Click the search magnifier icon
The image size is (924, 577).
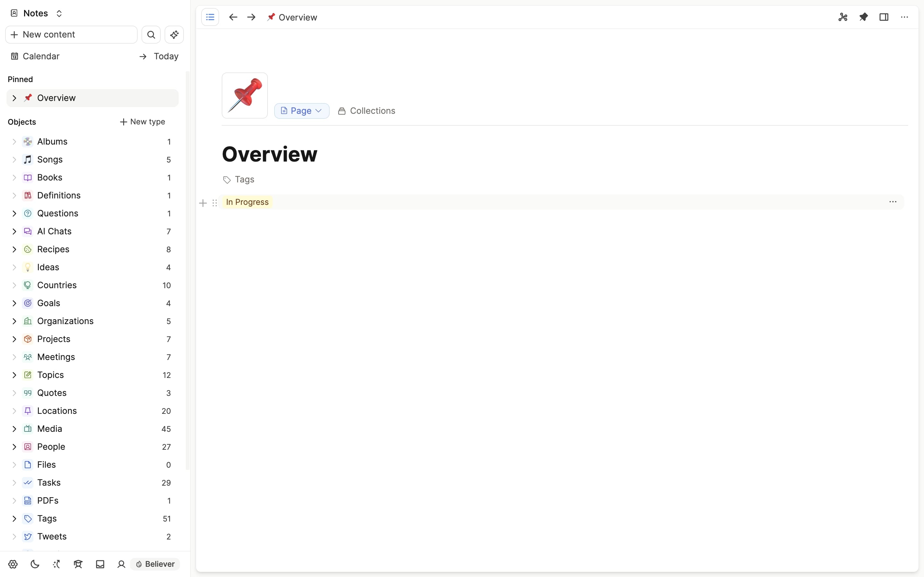151,35
